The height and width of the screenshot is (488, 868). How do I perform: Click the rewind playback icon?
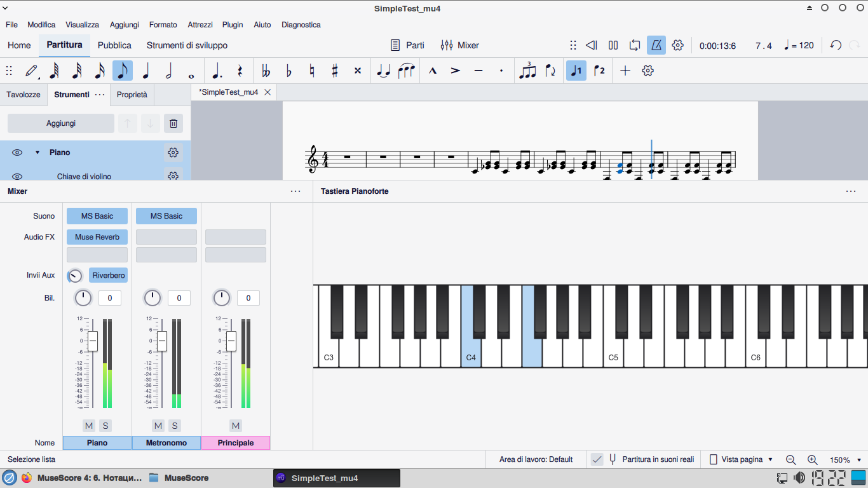coord(591,45)
